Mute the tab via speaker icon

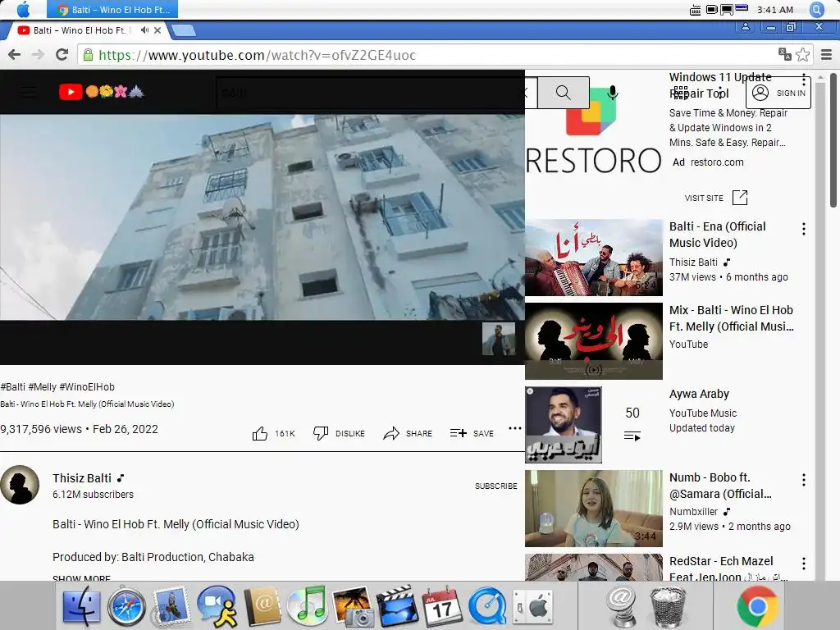tap(144, 30)
